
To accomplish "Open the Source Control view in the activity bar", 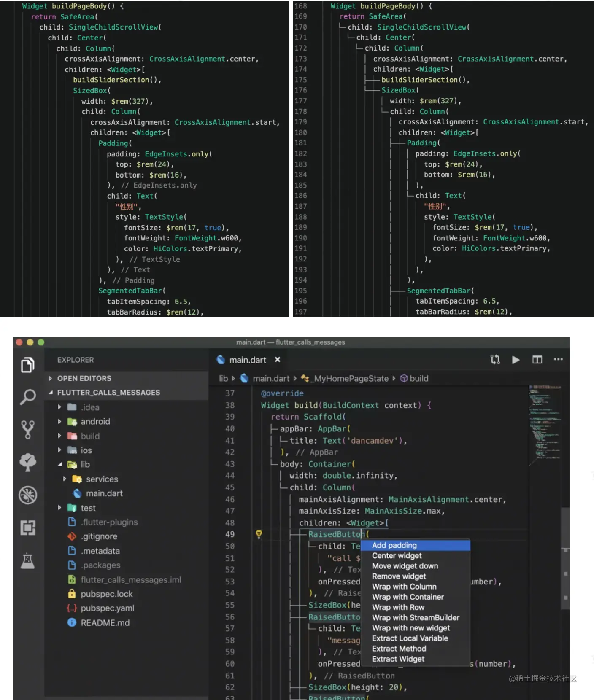I will 28,429.
